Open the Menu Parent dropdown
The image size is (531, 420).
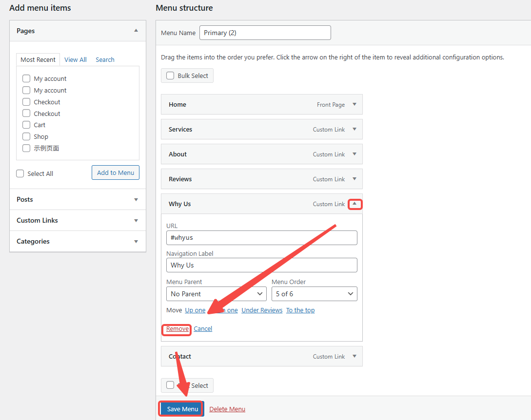[216, 294]
